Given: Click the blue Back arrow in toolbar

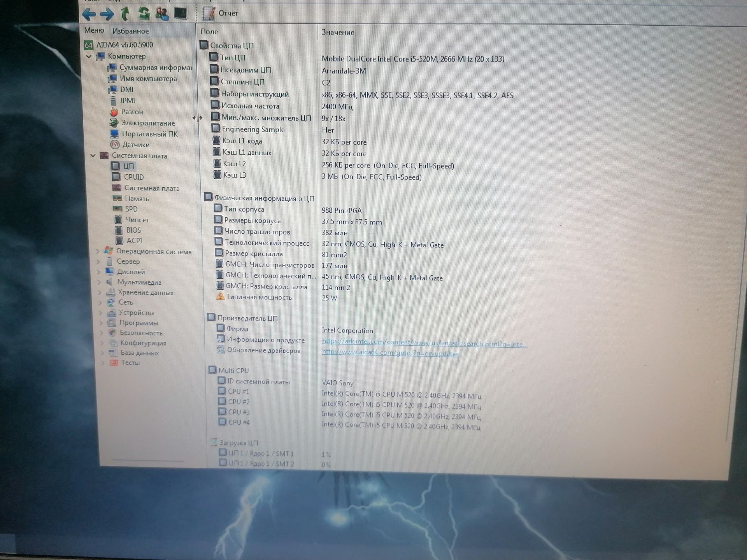Looking at the screenshot, I should coord(89,14).
